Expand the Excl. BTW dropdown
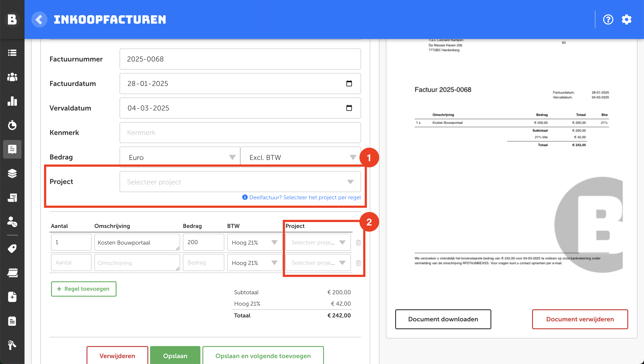This screenshot has width=644, height=364. [x=300, y=157]
